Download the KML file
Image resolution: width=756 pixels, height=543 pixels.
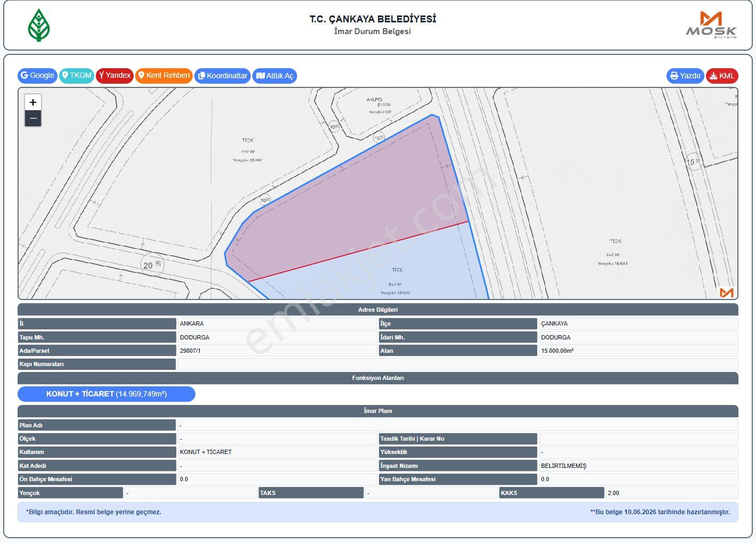pos(722,76)
